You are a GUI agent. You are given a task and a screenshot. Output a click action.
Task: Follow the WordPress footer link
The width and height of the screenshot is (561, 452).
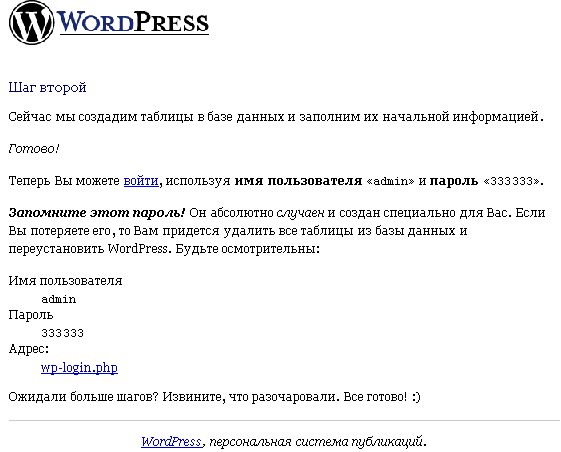coord(172,442)
